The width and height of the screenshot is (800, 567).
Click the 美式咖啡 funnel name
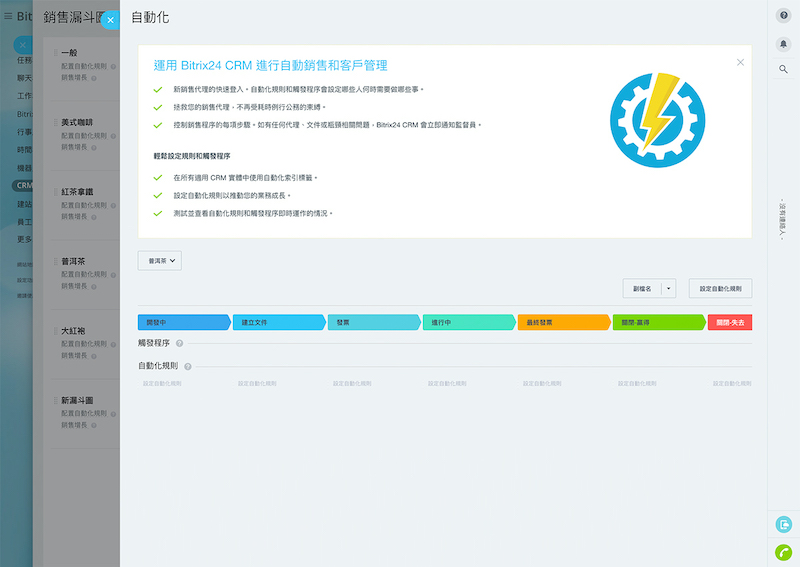(x=77, y=122)
